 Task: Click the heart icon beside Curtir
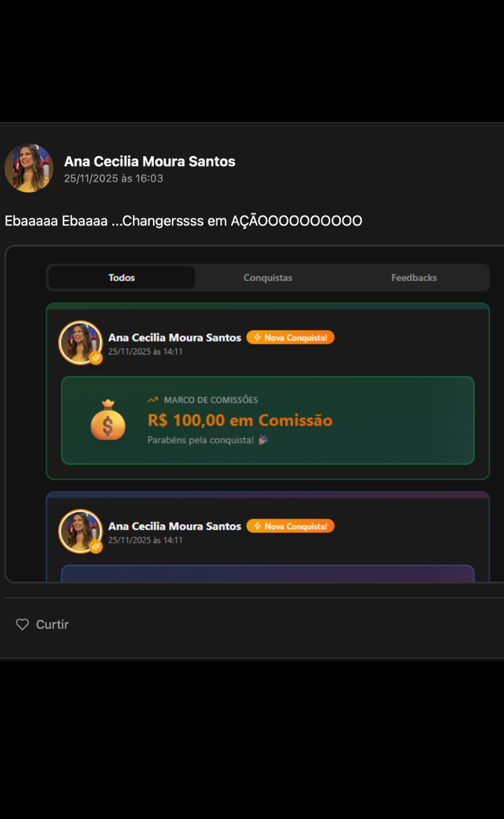(22, 624)
